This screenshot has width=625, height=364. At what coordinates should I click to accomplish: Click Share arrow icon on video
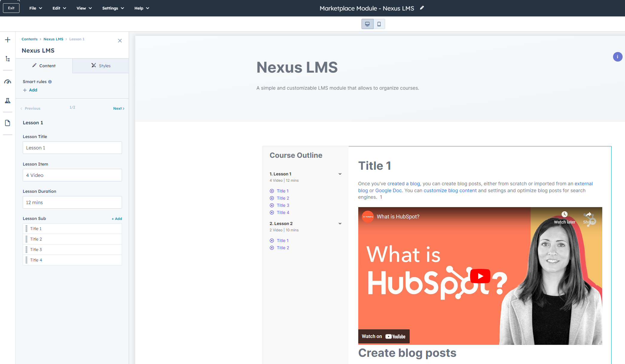tap(589, 214)
